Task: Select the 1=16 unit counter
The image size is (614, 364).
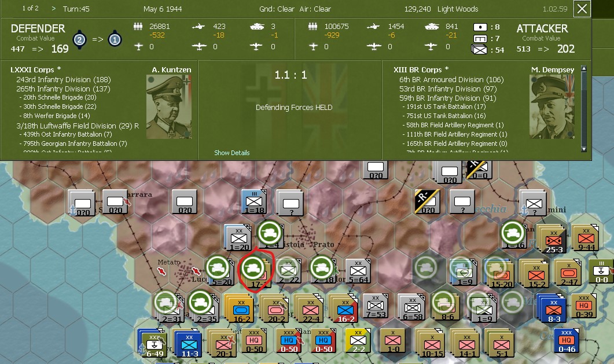Action: [x=513, y=235]
